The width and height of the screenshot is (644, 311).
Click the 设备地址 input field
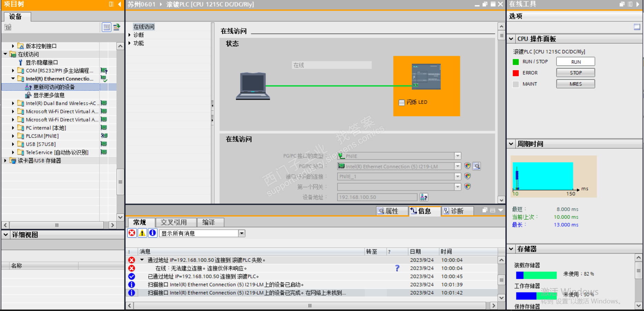click(x=377, y=197)
